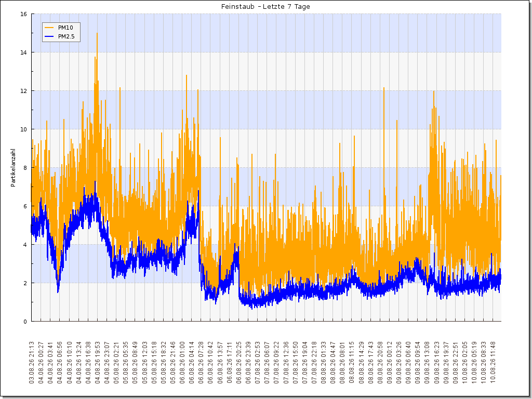Click x-axis label '06.08.26 20:25'
This screenshot has height=399, width=532.
coord(239,362)
